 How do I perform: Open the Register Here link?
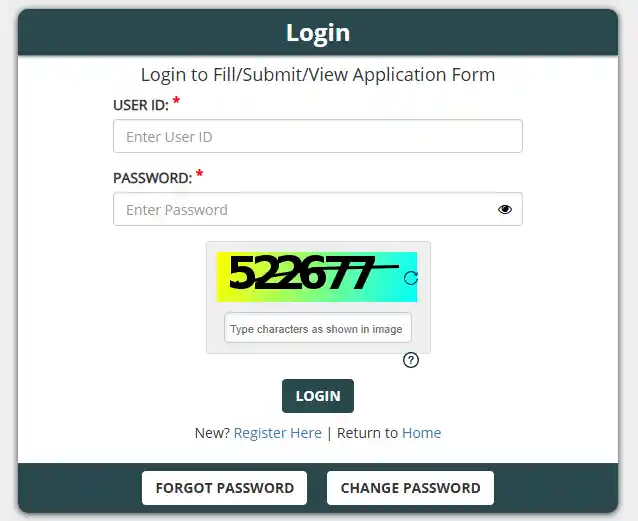(278, 433)
